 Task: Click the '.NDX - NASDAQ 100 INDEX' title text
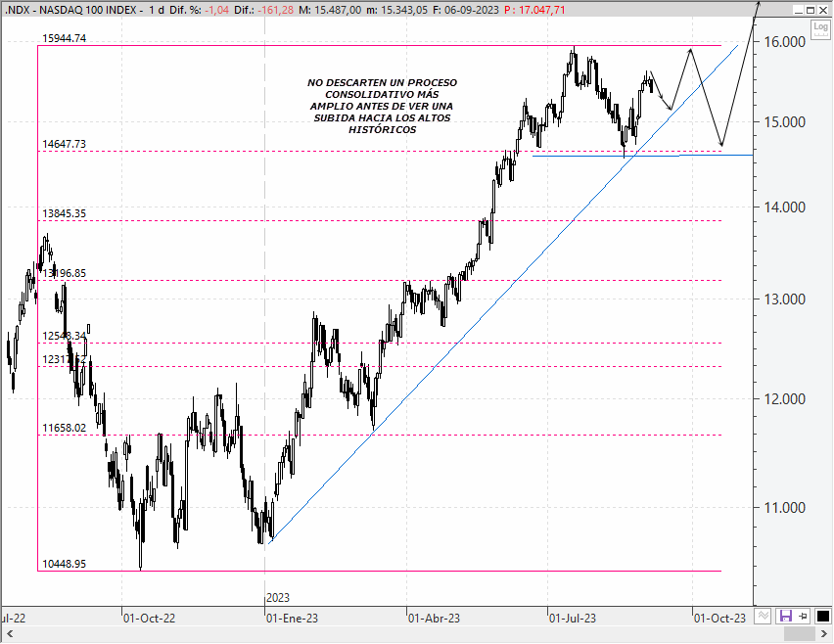pyautogui.click(x=72, y=10)
